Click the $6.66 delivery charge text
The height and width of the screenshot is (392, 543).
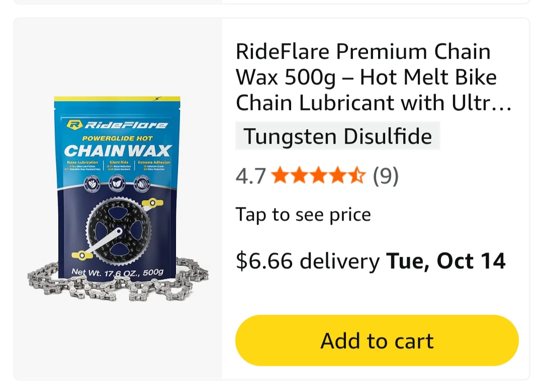[308, 261]
